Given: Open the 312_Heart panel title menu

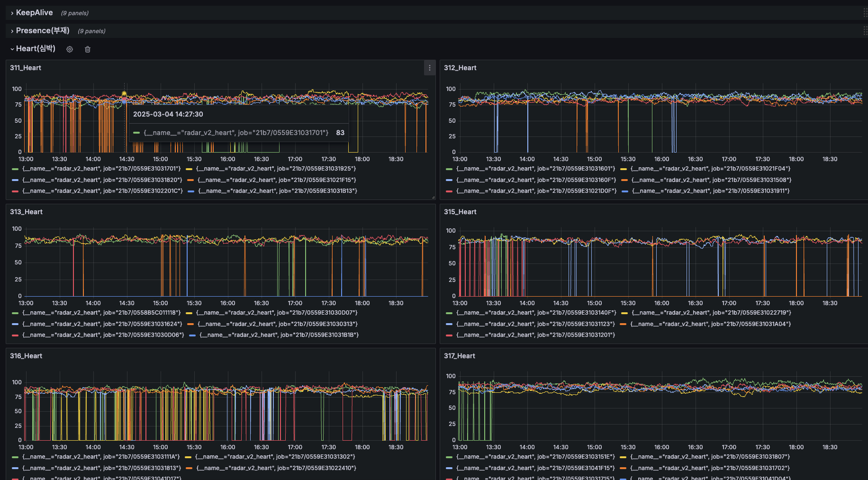Looking at the screenshot, I should pyautogui.click(x=460, y=68).
